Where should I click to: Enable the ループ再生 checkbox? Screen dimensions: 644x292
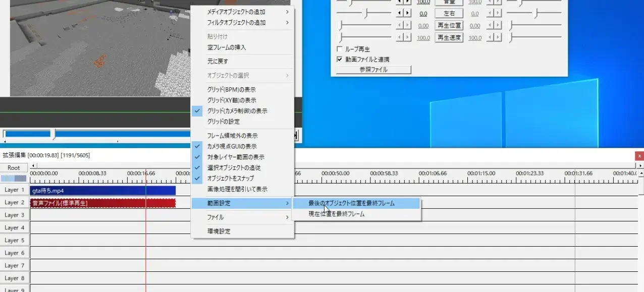coord(340,49)
